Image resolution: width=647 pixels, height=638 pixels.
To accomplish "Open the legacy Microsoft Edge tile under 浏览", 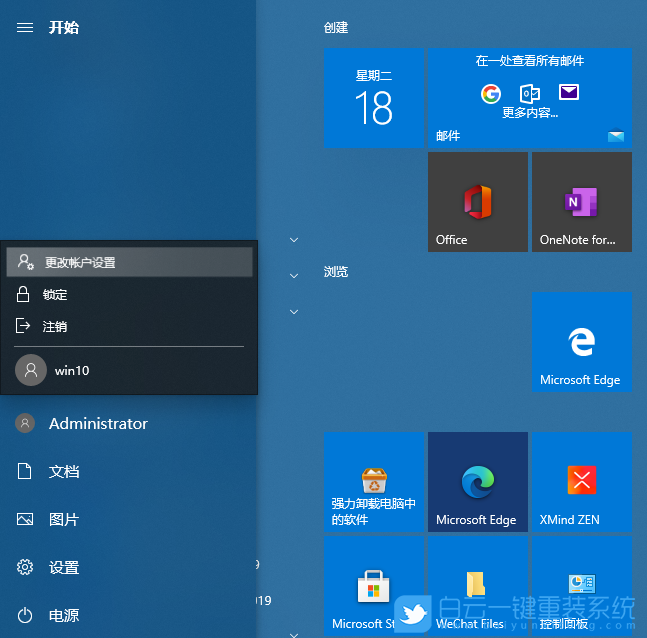I will pyautogui.click(x=581, y=342).
